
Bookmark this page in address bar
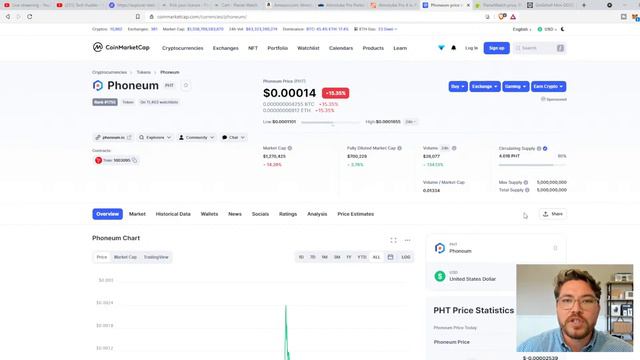tap(138, 17)
